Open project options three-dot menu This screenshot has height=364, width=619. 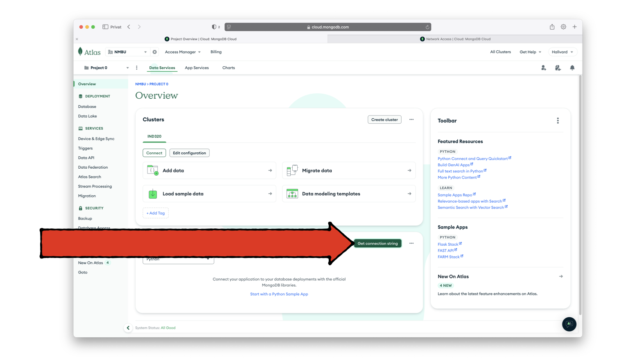(137, 68)
